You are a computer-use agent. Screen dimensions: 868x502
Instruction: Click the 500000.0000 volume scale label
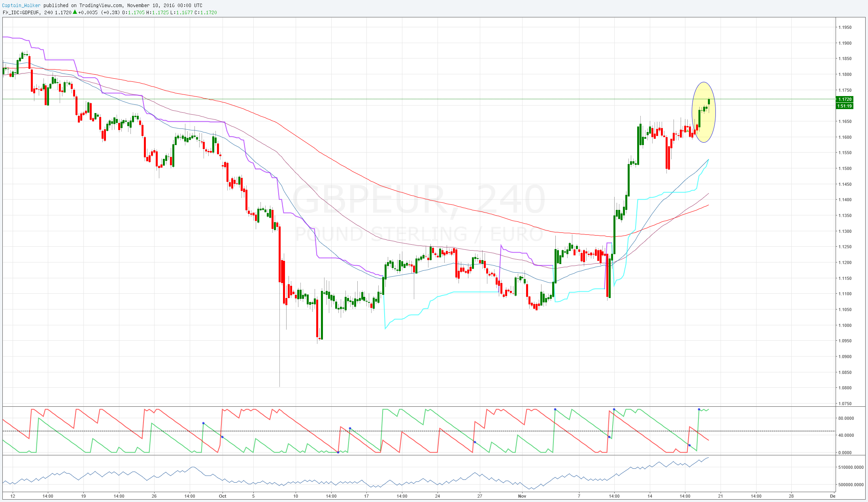851,485
